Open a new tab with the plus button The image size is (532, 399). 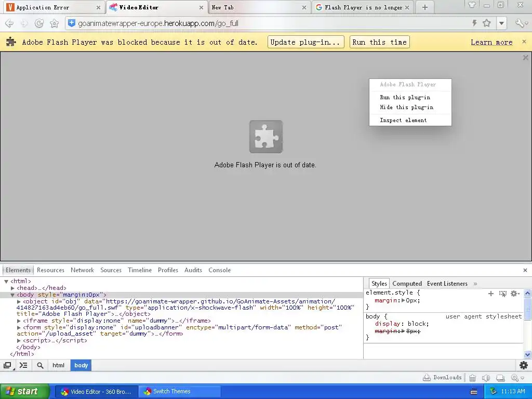425,7
